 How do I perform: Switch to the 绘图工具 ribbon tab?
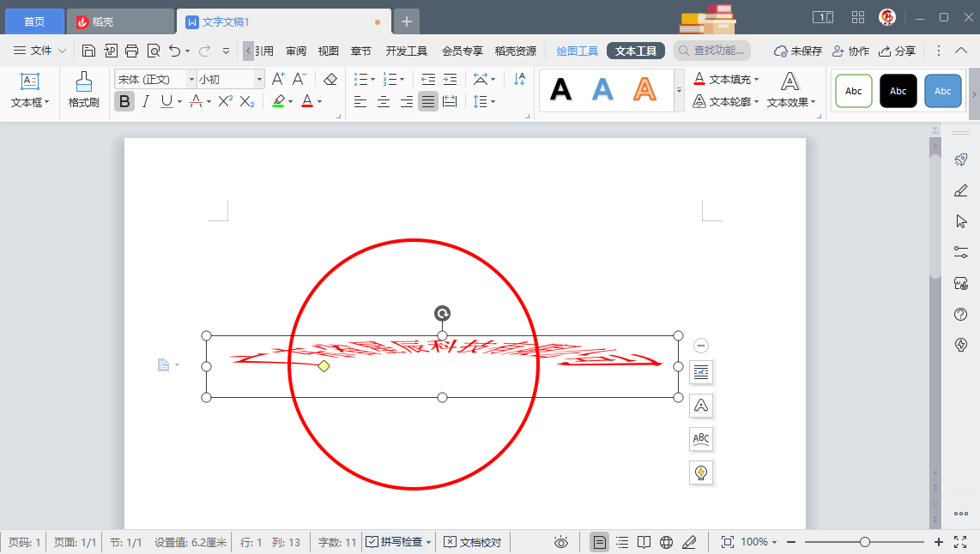point(577,51)
